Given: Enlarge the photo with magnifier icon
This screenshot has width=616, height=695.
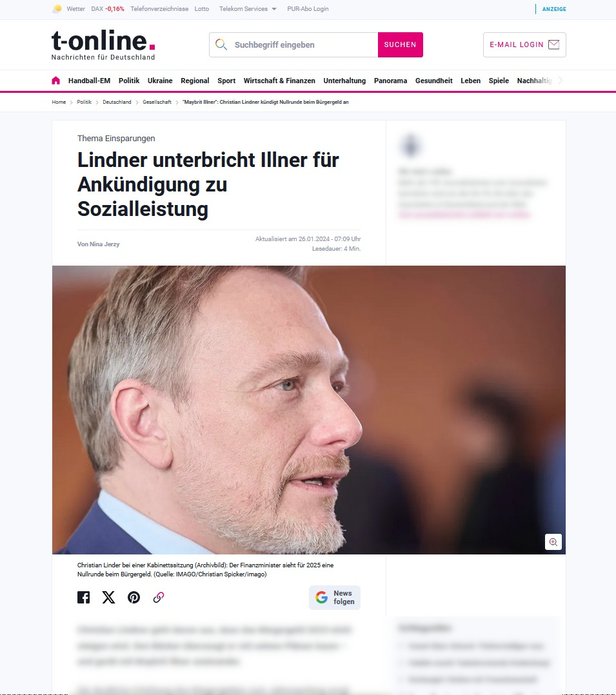Looking at the screenshot, I should pos(553,542).
